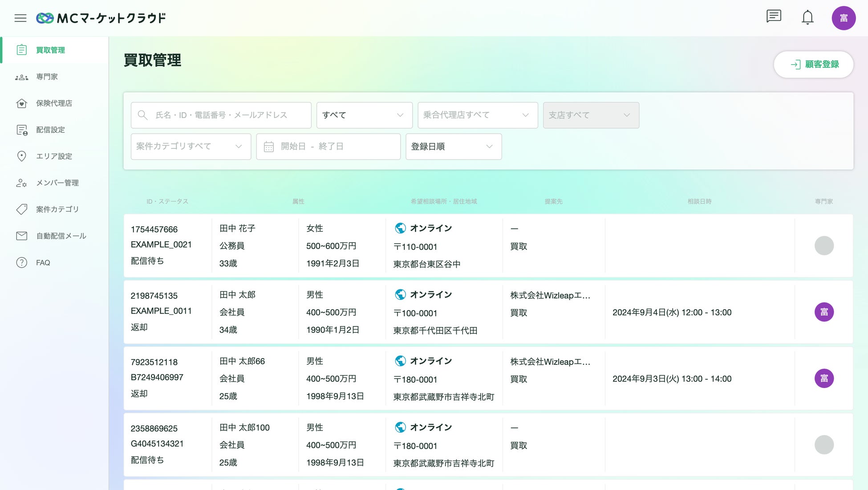The image size is (868, 490).
Task: Open the purple user avatar menu
Action: point(844,18)
